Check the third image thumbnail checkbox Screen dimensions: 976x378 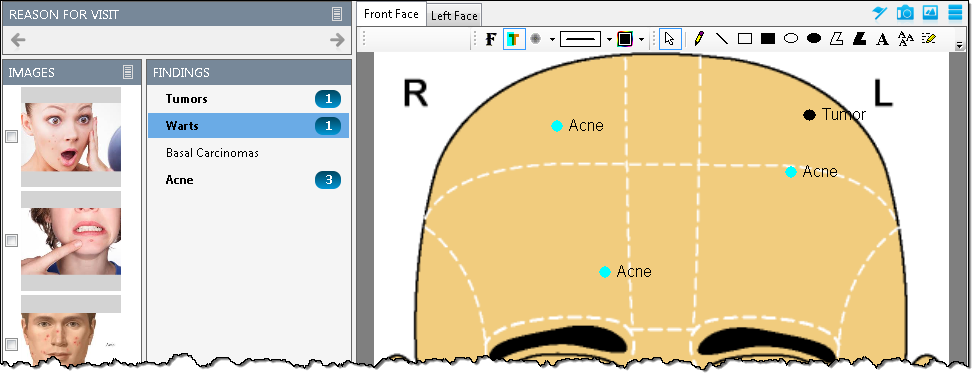[x=11, y=344]
